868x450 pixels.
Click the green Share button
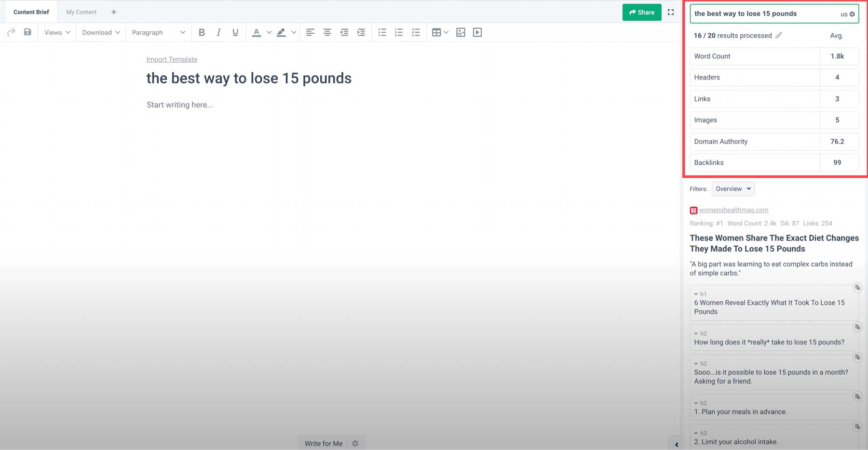point(641,12)
